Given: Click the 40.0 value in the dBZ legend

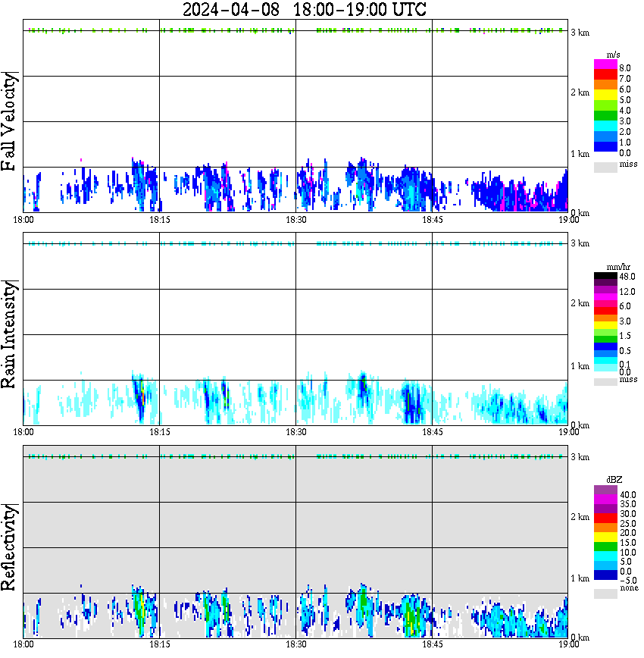Looking at the screenshot, I should coord(628,495).
